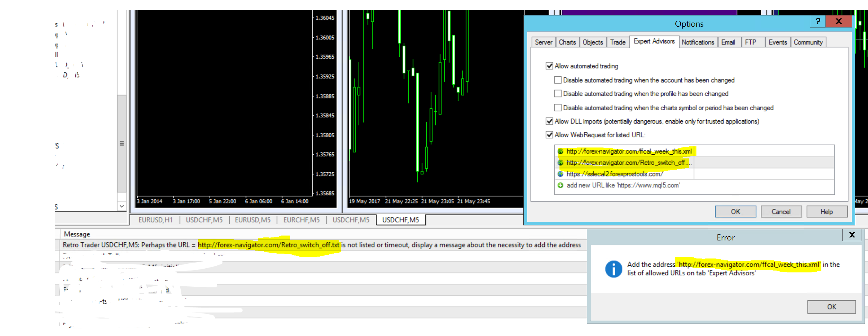Click the 1.35685 price label on chart axis
Viewport: 868px width, 336px height.
click(x=325, y=193)
